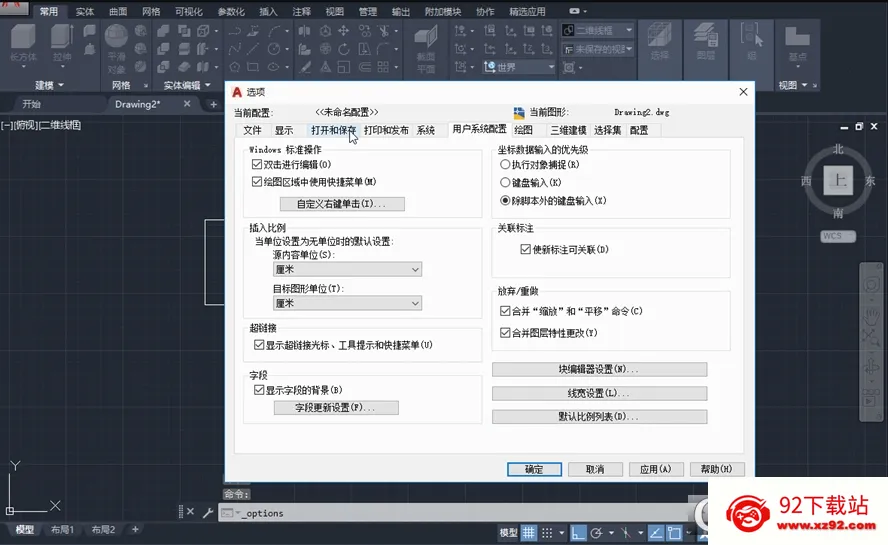Click the 自定义右键单击 button
Screen dimensions: 888x545
(342, 204)
